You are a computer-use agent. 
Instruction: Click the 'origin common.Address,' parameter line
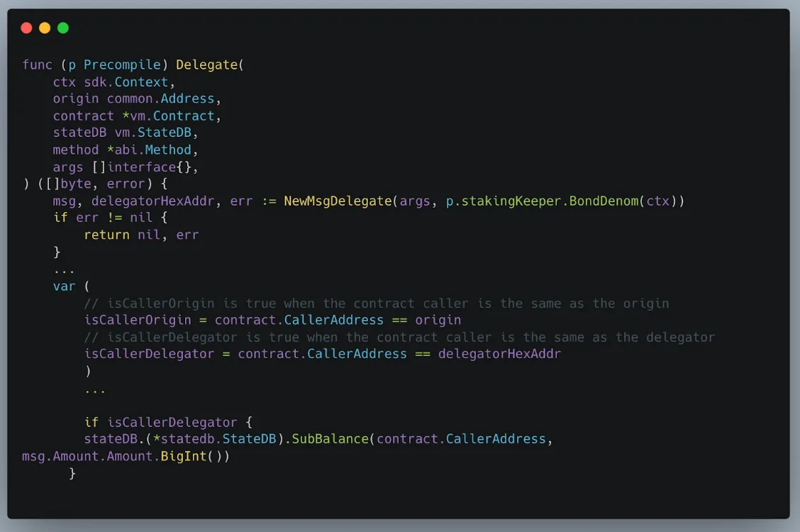(x=137, y=99)
